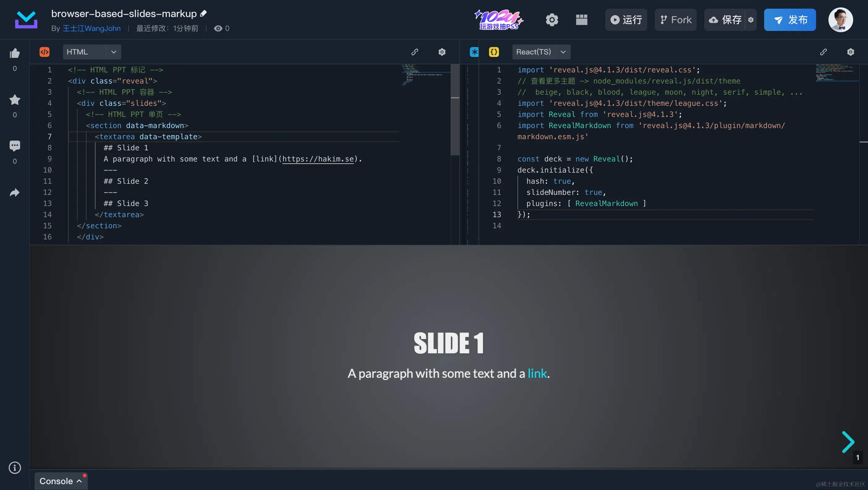
Task: Click the 运行 run button
Action: pyautogui.click(x=626, y=19)
